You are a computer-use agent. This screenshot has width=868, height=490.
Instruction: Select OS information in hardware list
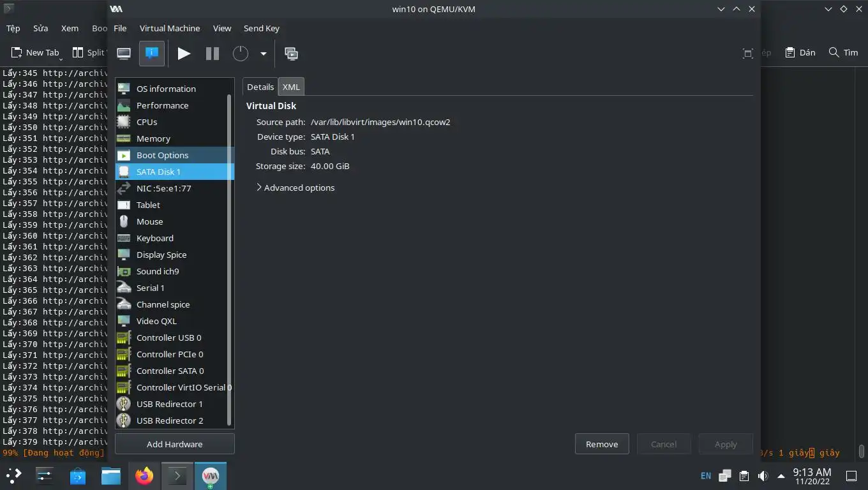tap(174, 89)
